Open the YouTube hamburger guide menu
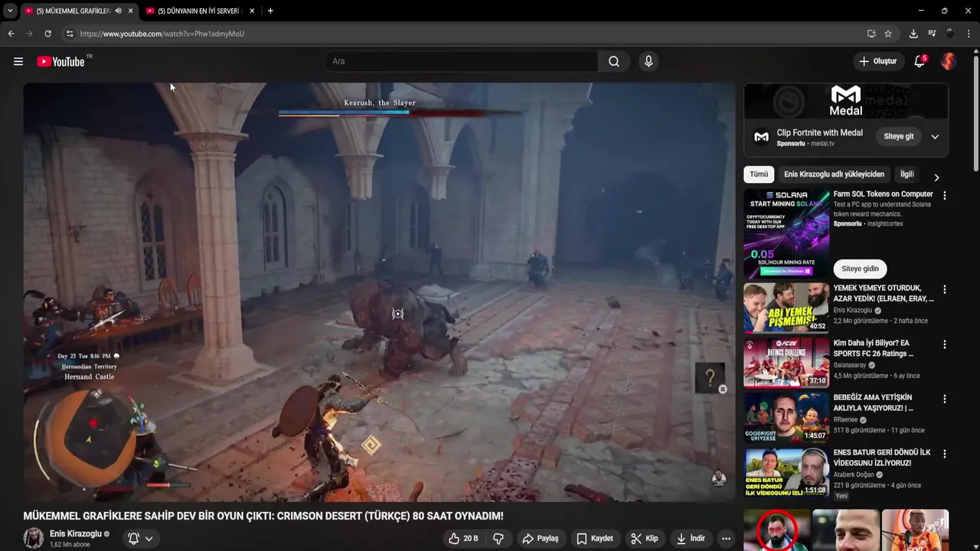The height and width of the screenshot is (551, 980). [18, 61]
